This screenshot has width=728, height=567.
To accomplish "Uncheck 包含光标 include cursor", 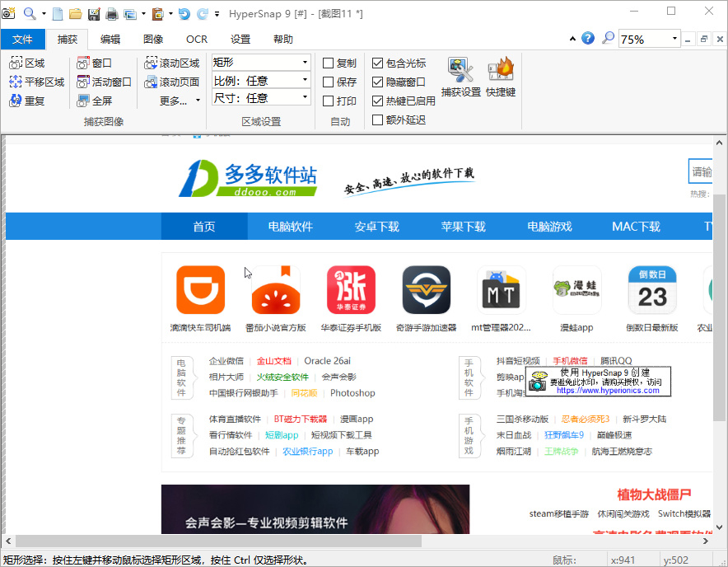I will click(377, 63).
